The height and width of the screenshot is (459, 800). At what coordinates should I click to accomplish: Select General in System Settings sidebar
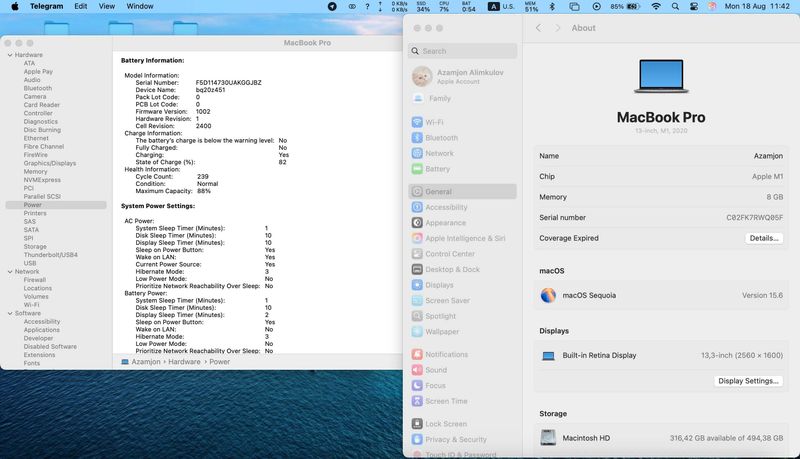[x=462, y=192]
